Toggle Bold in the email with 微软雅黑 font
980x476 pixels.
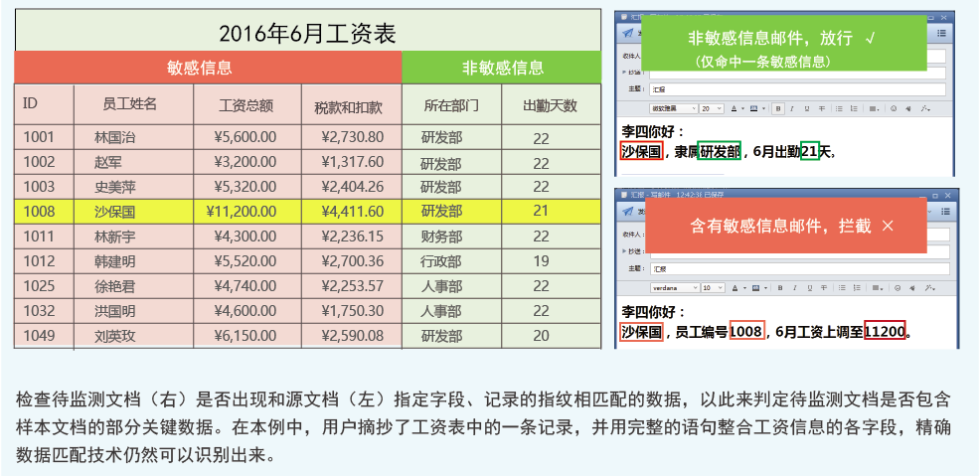pyautogui.click(x=778, y=108)
